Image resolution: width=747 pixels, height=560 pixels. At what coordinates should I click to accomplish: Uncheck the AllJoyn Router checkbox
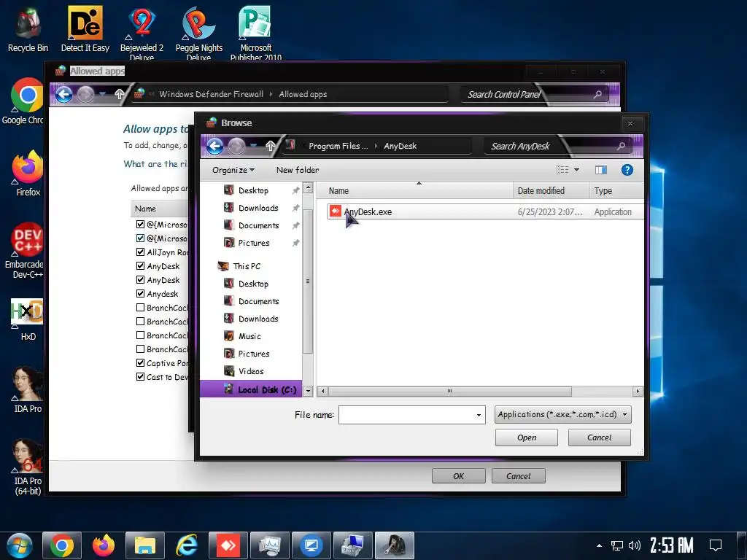[x=140, y=252]
